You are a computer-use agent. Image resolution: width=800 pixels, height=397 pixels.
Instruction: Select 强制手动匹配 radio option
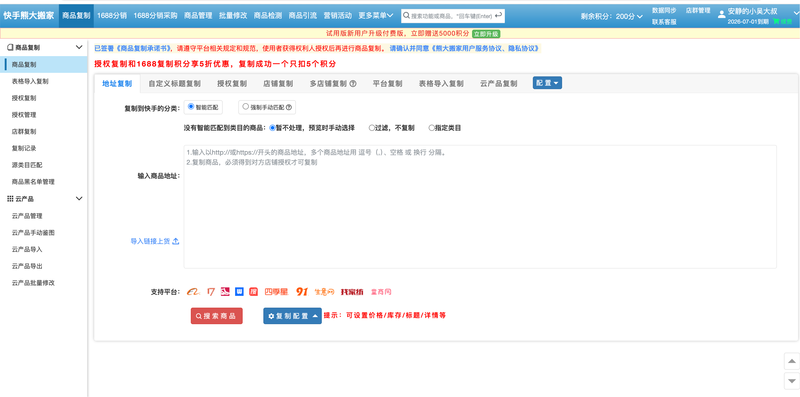coord(245,107)
